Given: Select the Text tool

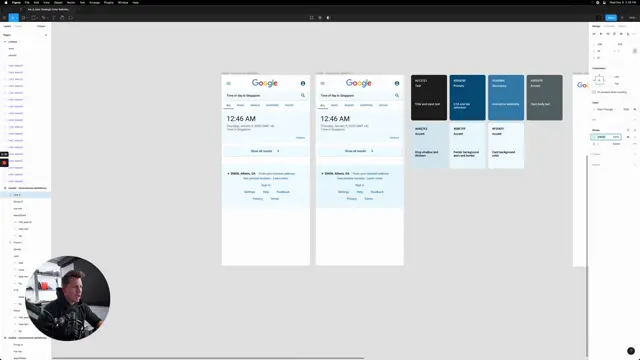Looking at the screenshot, I should (x=53, y=18).
